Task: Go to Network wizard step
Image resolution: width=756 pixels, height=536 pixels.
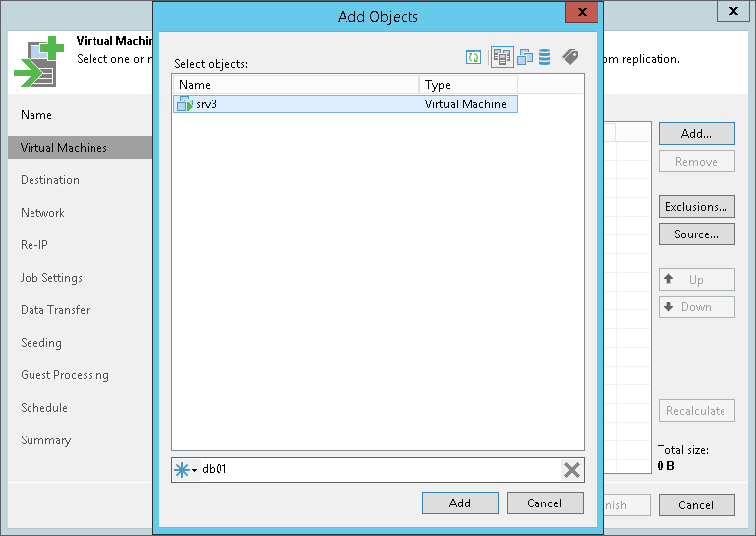Action: pyautogui.click(x=43, y=213)
